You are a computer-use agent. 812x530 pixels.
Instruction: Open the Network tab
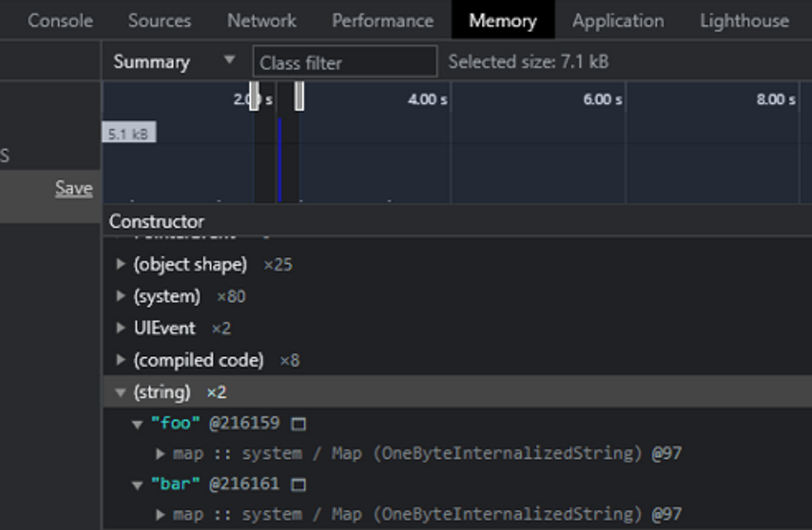click(262, 20)
